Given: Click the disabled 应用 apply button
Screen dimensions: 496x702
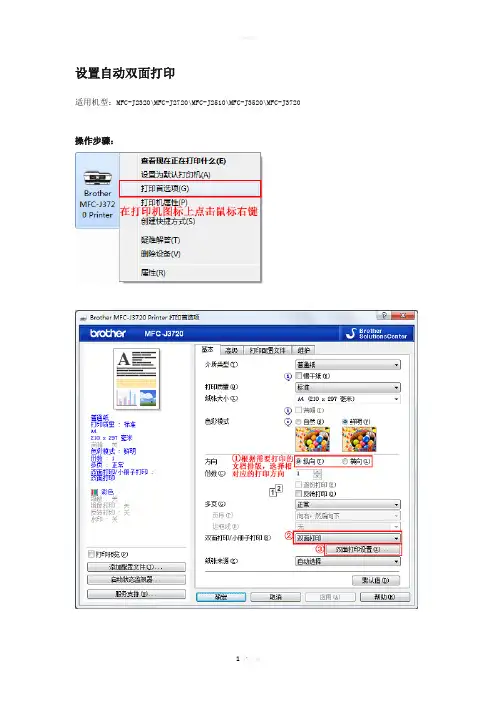Looking at the screenshot, I should (x=330, y=597).
